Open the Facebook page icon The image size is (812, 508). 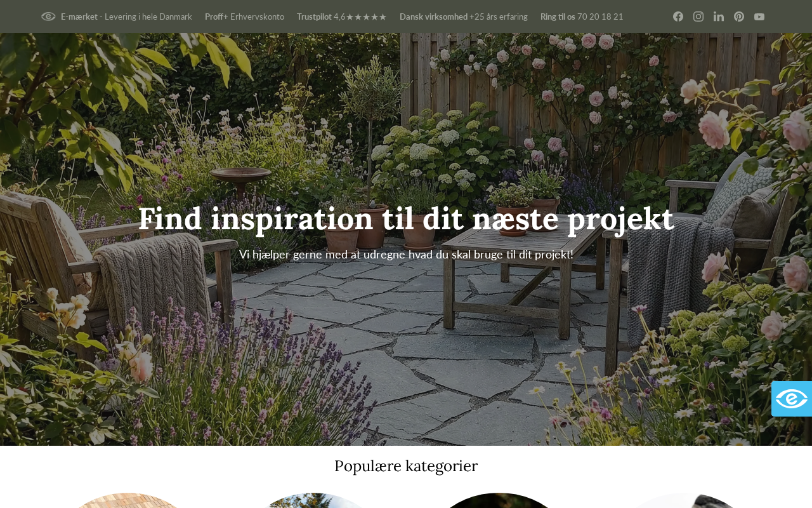678,17
